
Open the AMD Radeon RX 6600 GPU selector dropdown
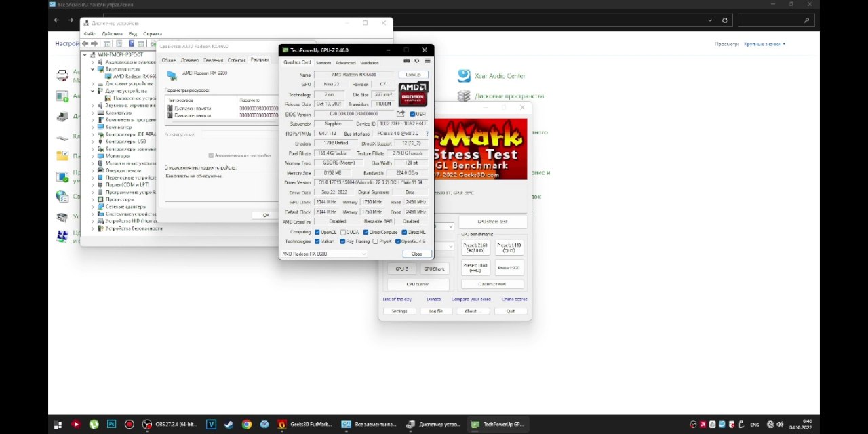[324, 254]
